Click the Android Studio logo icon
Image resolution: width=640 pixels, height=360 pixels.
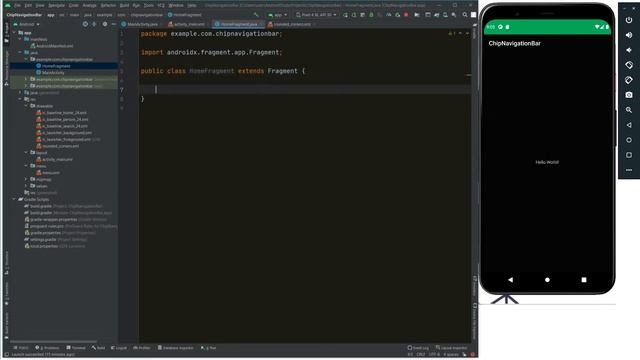(x=7, y=5)
